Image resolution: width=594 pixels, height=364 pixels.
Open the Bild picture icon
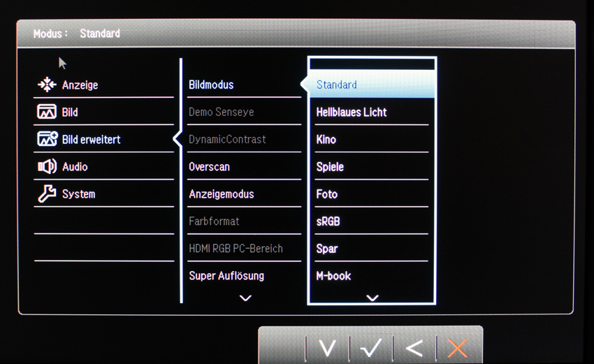[47, 112]
